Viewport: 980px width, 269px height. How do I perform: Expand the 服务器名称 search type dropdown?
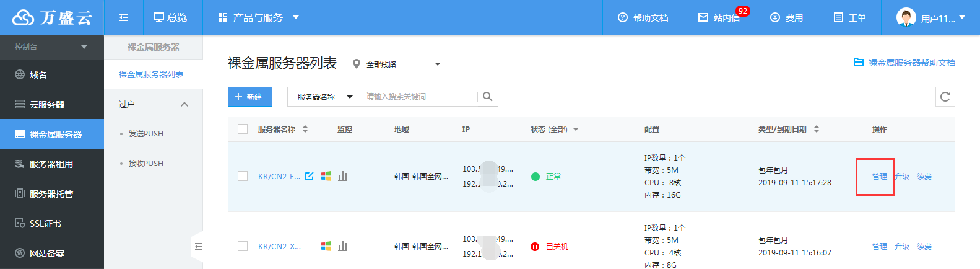[324, 97]
